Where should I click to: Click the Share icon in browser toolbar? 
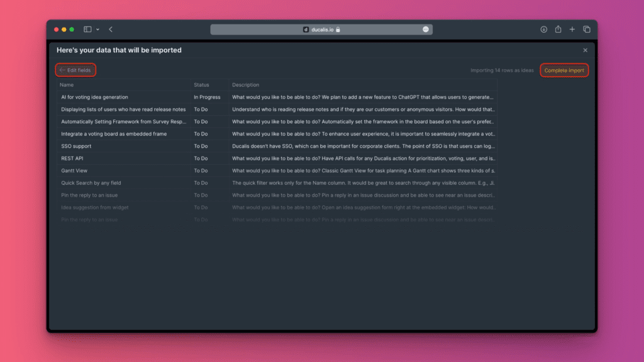point(558,30)
